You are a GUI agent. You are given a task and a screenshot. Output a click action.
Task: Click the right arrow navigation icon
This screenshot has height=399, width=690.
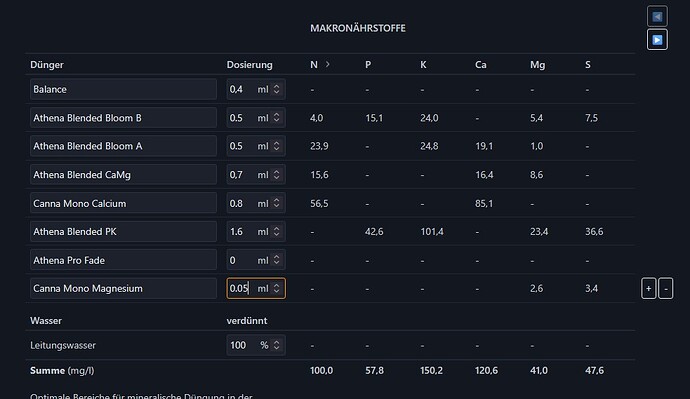coord(657,40)
